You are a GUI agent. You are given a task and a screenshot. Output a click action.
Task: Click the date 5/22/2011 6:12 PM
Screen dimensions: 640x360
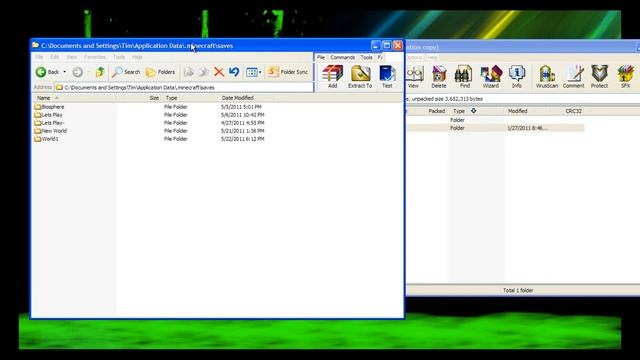pyautogui.click(x=242, y=139)
